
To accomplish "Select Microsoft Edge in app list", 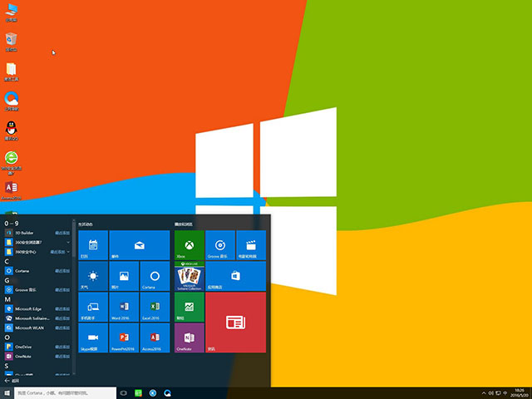I will [30, 308].
